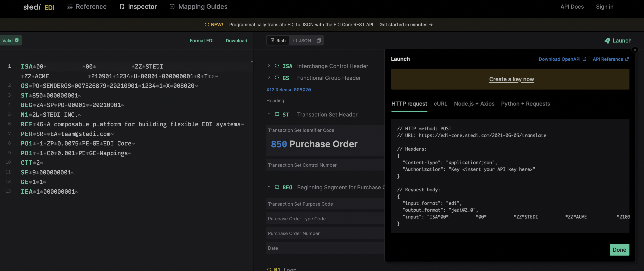Collapse the BEG Beginning Segment section
The image size is (644, 271).
(x=269, y=187)
